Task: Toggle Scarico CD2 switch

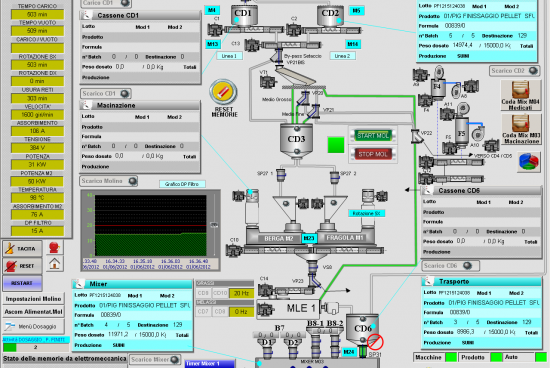Action: click(514, 71)
